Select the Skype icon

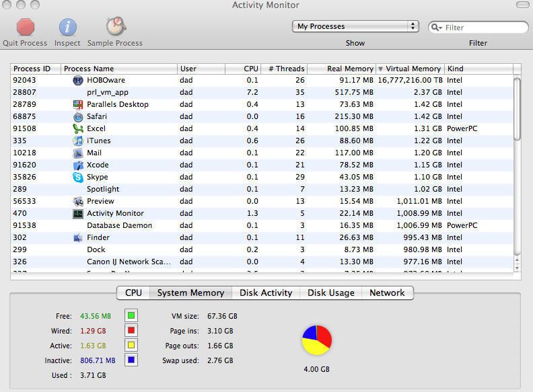pyautogui.click(x=78, y=177)
